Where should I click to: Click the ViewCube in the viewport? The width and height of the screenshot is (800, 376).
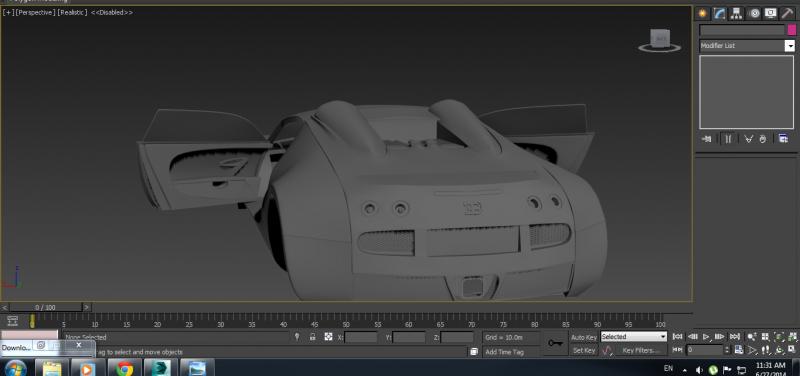tap(659, 40)
